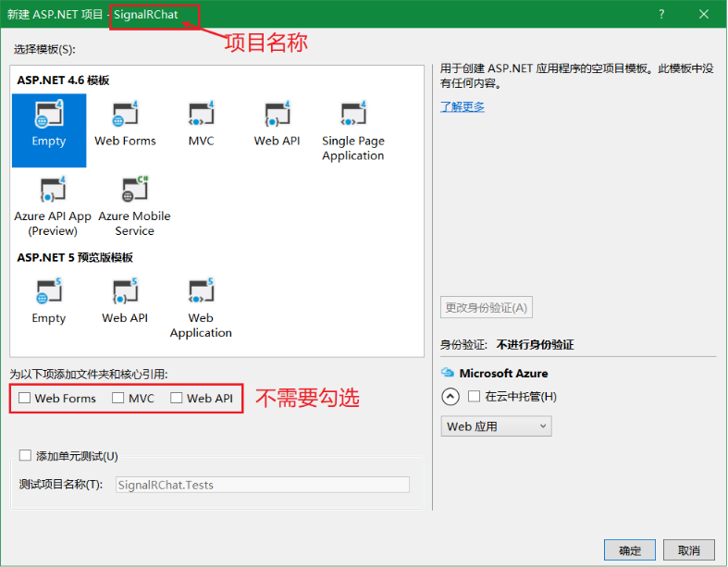Open the dialog help question mark
The width and height of the screenshot is (728, 567).
coord(661,15)
